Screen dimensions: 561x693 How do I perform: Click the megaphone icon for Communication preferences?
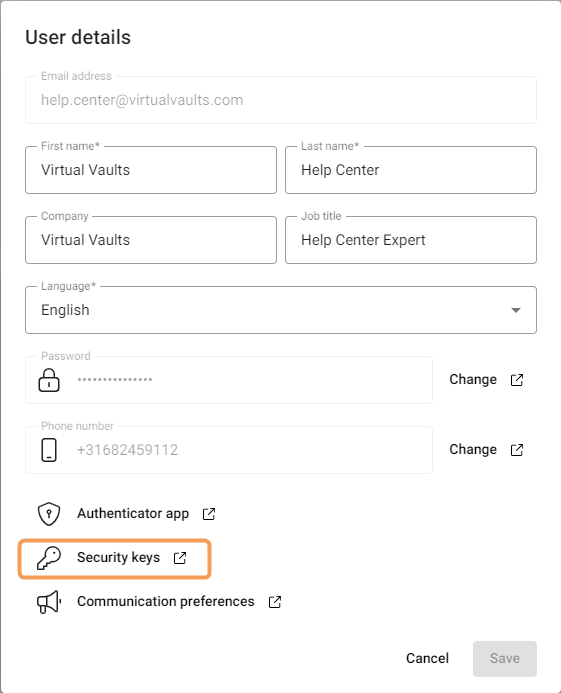[49, 602]
